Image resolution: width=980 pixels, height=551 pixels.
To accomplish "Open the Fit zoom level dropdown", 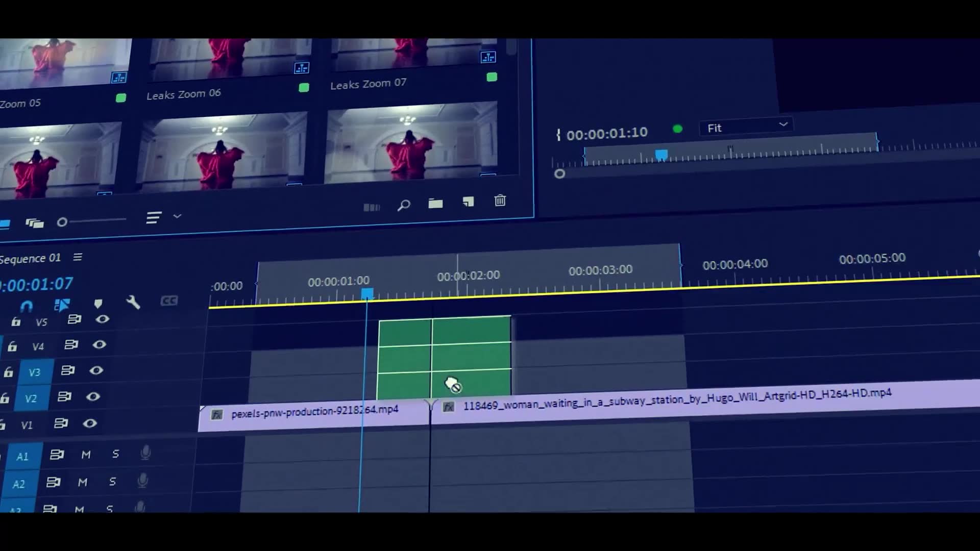I will tap(747, 127).
